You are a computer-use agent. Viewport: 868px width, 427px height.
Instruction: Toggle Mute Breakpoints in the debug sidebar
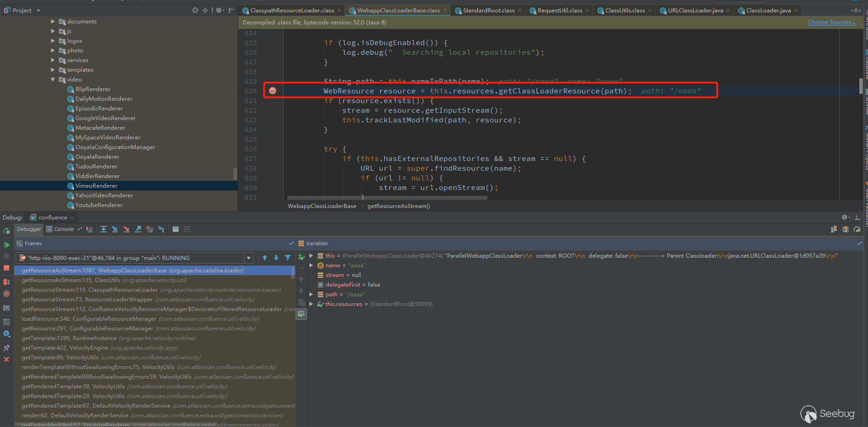(6, 294)
